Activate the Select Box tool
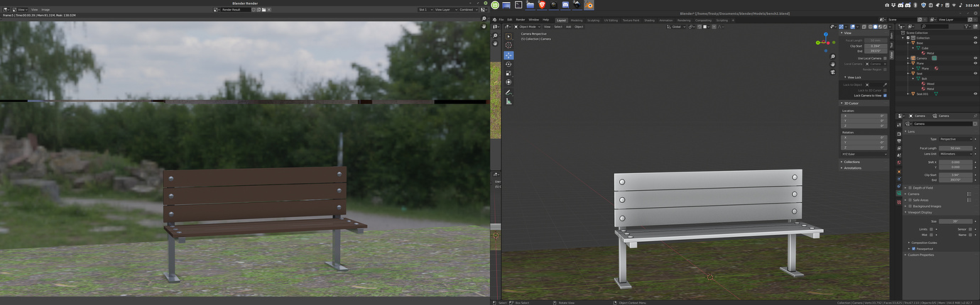980x305 pixels. (x=509, y=36)
